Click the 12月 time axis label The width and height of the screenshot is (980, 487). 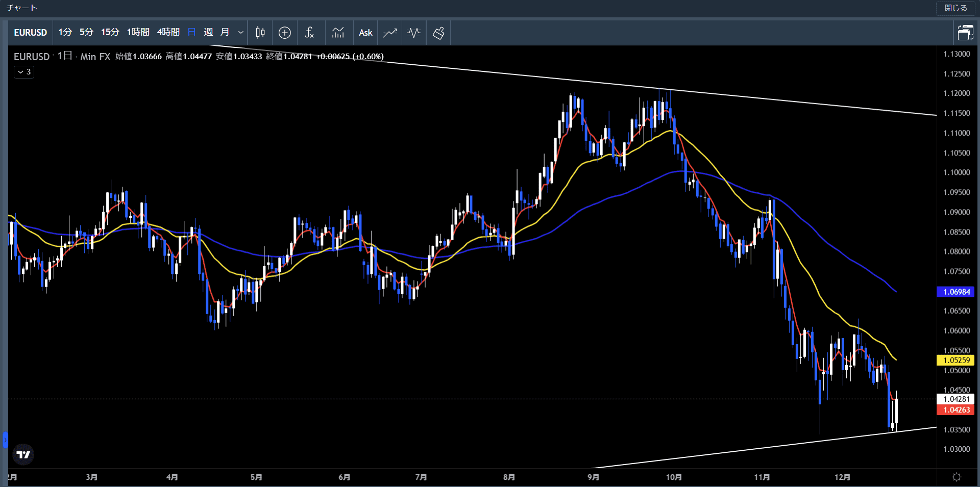(x=842, y=477)
